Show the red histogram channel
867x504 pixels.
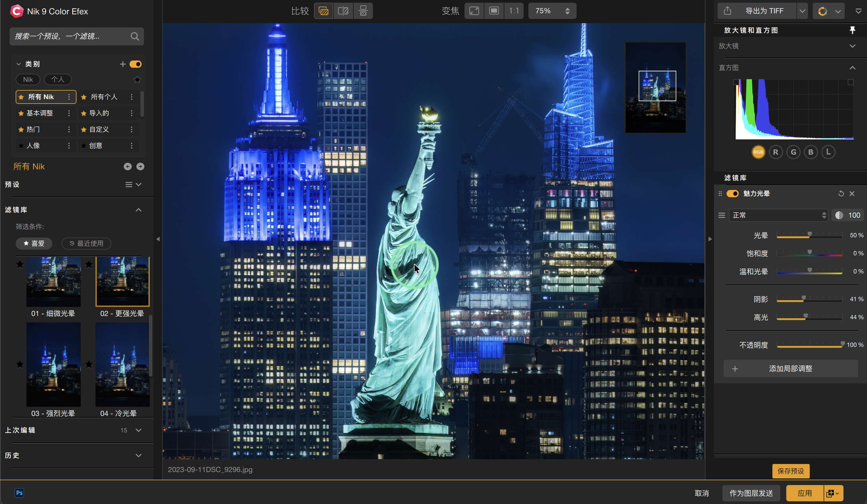click(776, 152)
